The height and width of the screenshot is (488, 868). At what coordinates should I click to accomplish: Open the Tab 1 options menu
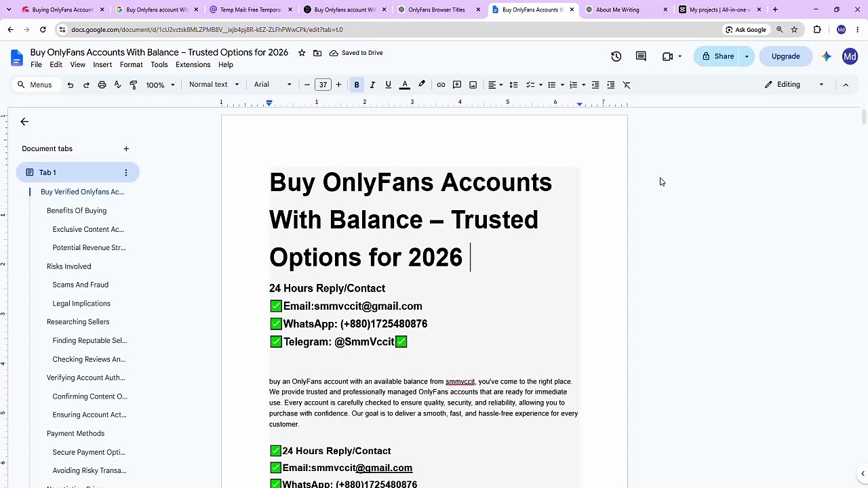(125, 173)
